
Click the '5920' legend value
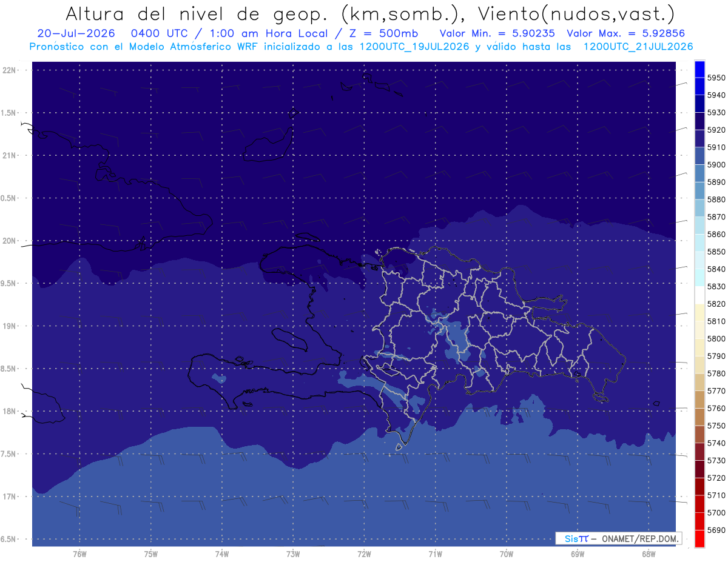716,130
